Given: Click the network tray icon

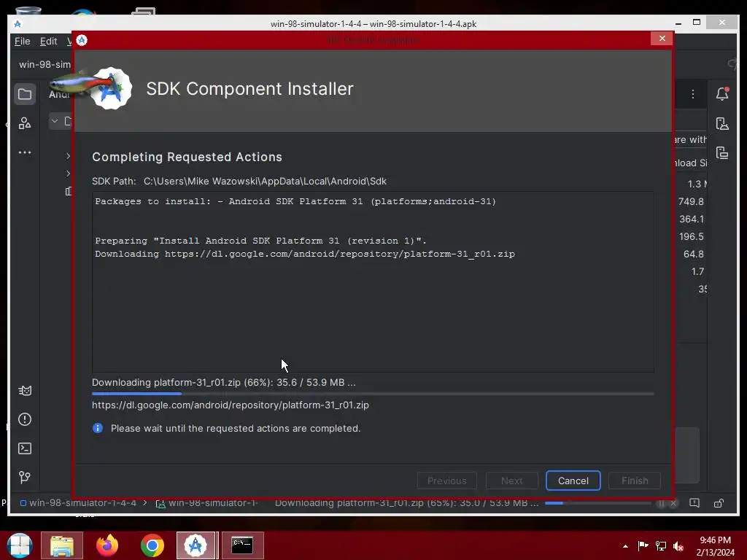Looking at the screenshot, I should [x=661, y=545].
